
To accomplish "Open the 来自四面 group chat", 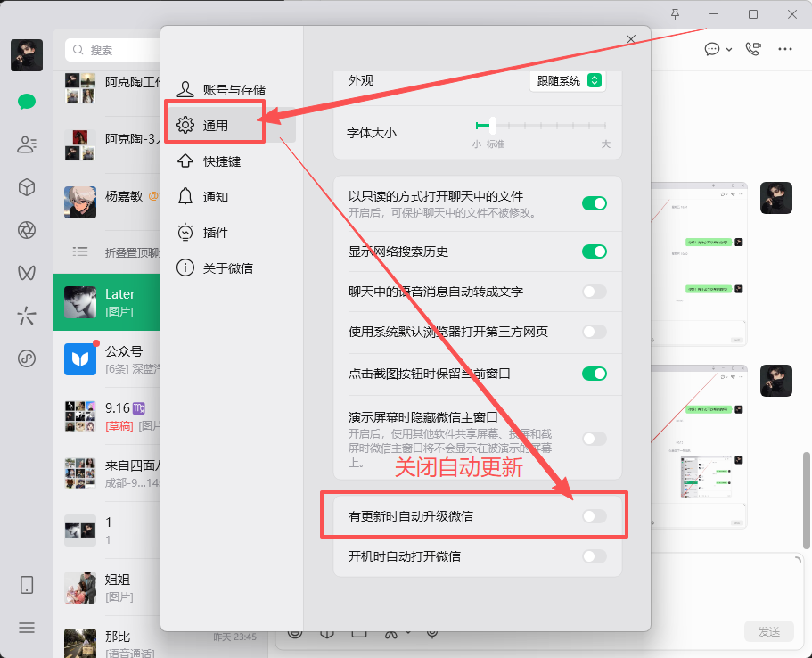I will (107, 473).
